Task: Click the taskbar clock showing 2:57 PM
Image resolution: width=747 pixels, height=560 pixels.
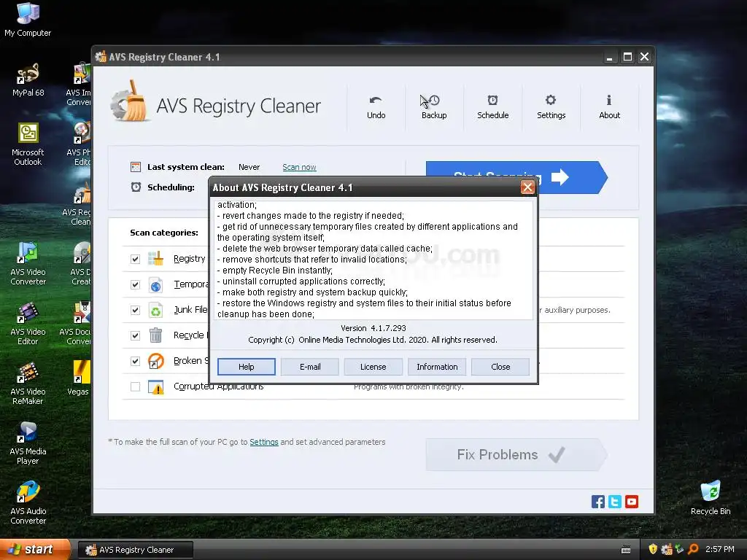Action: [x=720, y=549]
